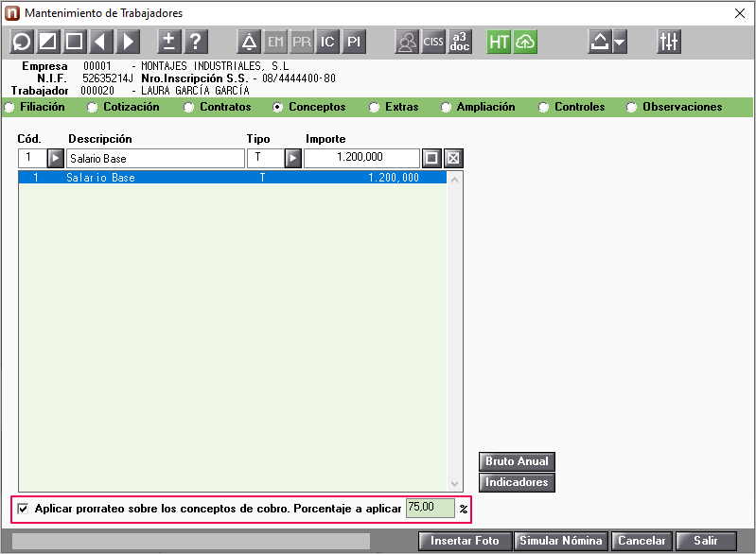The image size is (756, 554).
Task: Click the Bruto Anual button
Action: (517, 461)
